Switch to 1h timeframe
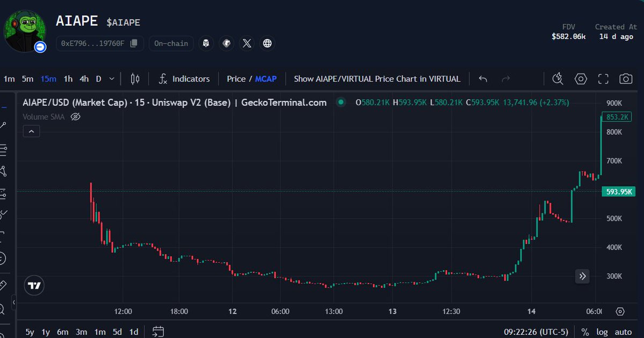The height and width of the screenshot is (338, 644). [68, 79]
